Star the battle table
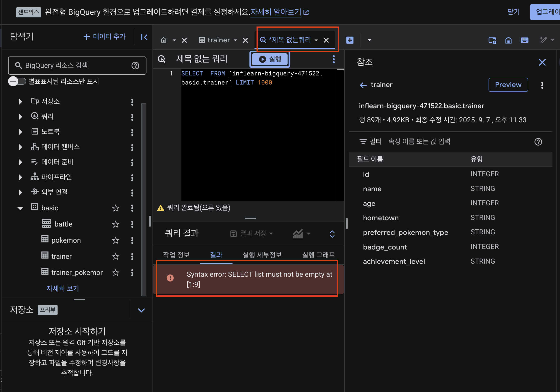Screen dimensions: 560x392 pos(116,224)
